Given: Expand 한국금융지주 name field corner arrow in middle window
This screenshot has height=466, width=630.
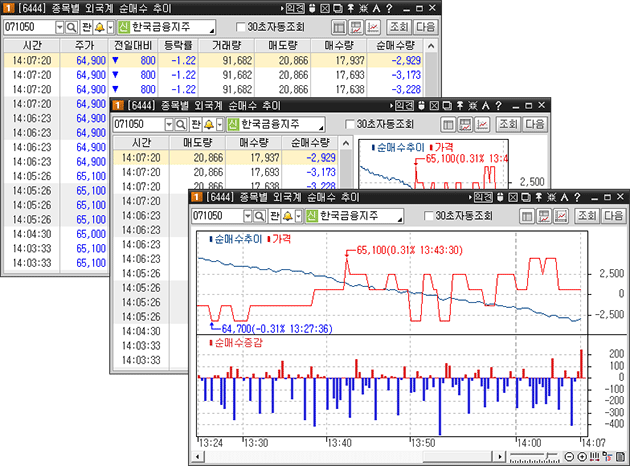Looking at the screenshot, I should (x=321, y=128).
